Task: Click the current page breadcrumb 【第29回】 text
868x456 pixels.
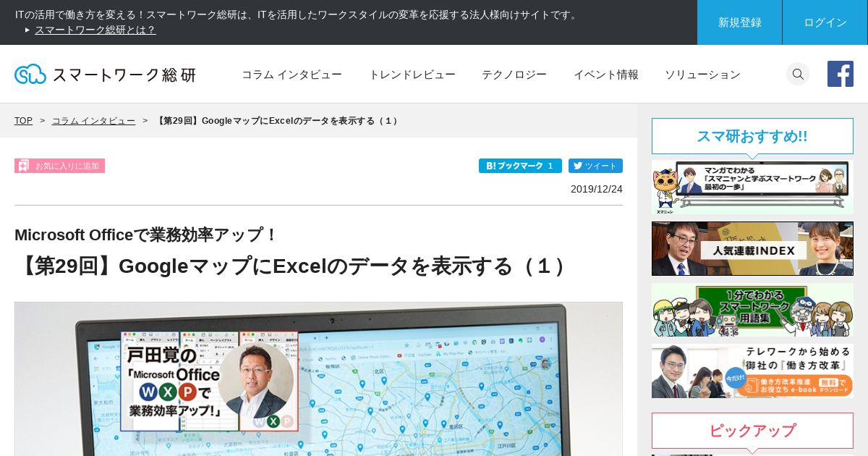Action: [x=278, y=121]
